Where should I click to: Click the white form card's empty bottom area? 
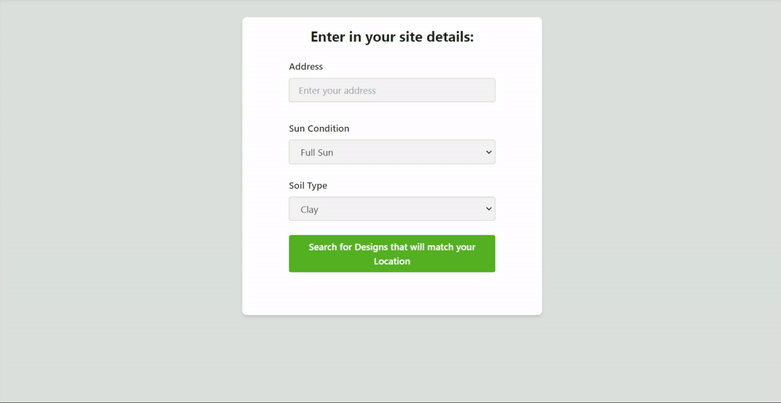[392, 295]
